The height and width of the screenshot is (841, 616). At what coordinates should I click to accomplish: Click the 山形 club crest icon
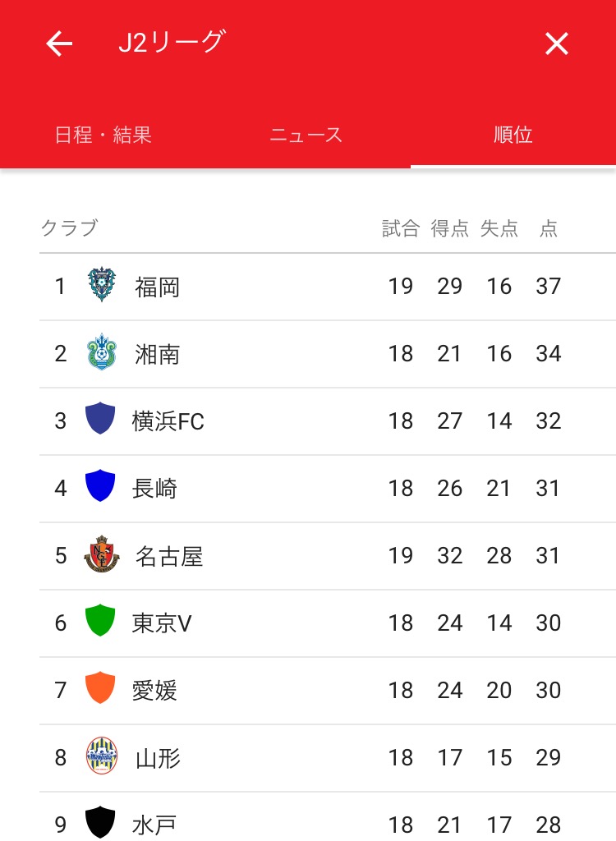tap(102, 756)
